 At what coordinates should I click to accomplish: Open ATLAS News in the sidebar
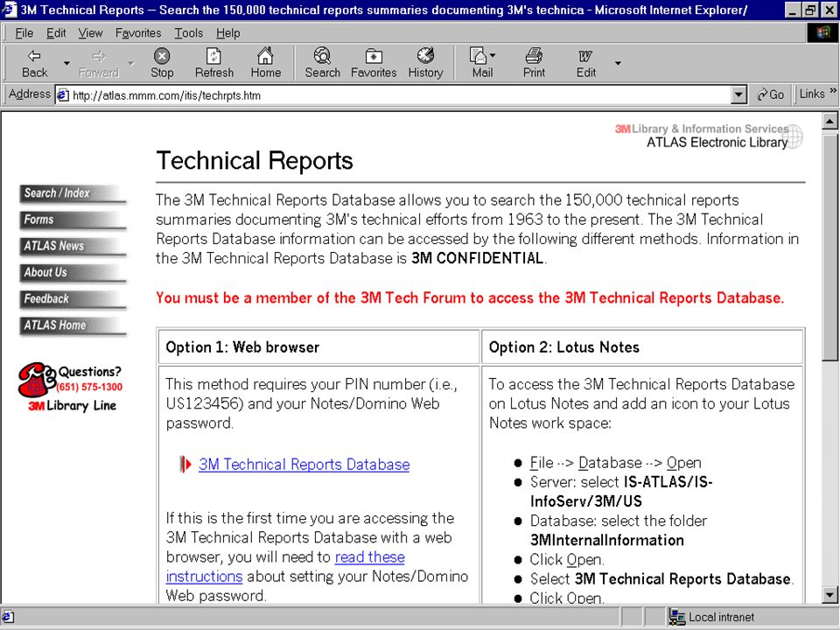73,246
